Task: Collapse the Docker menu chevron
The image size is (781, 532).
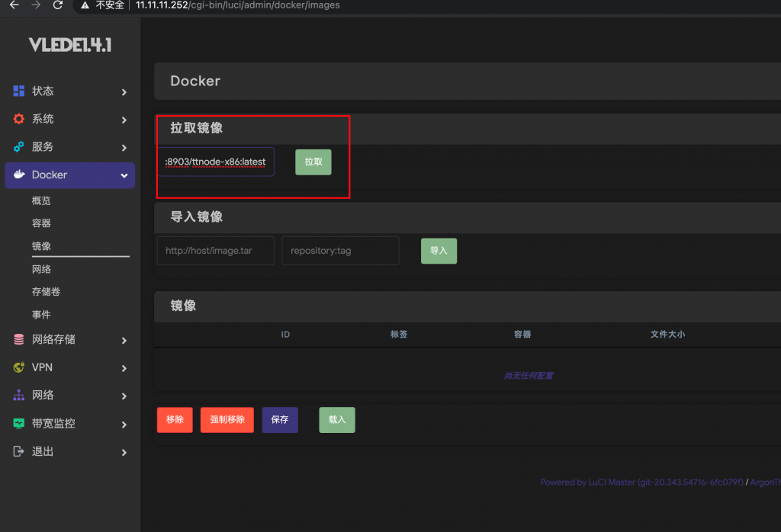Action: coord(124,175)
